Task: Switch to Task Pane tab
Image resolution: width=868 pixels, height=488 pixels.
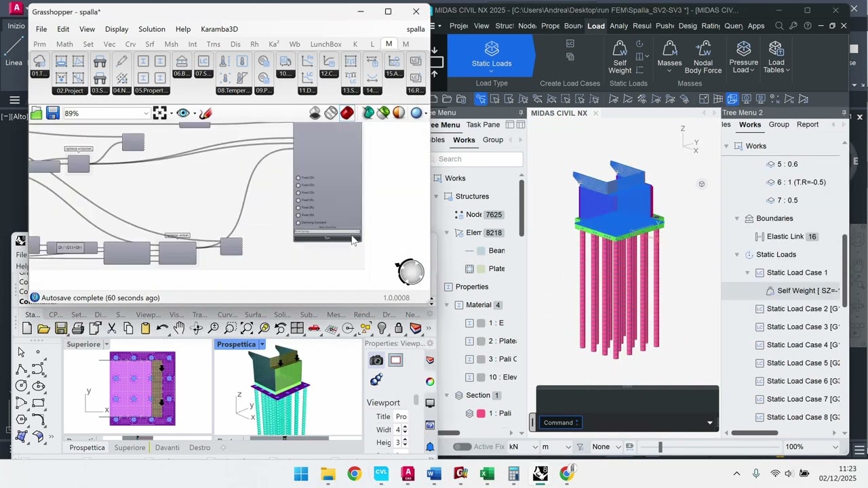Action: pyautogui.click(x=483, y=125)
